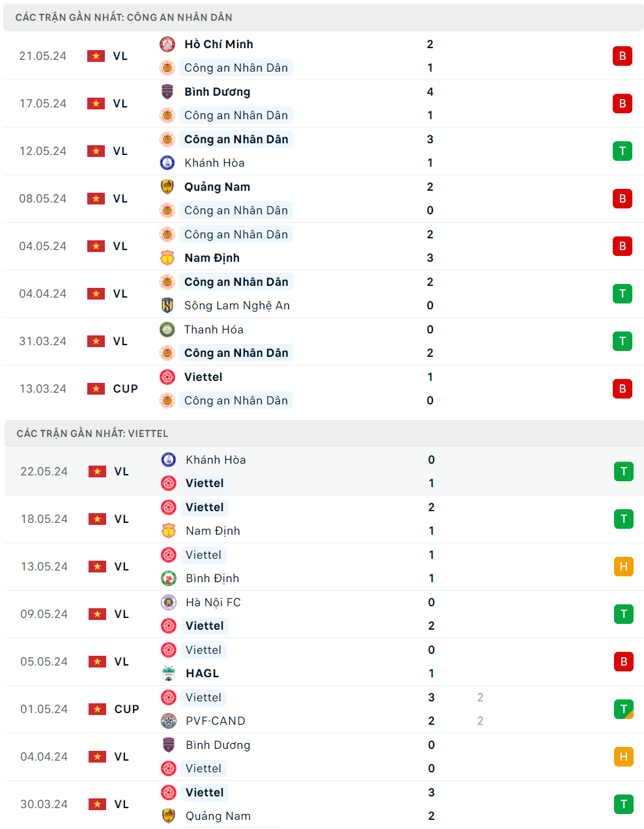Click the yellow H badge for 13.05.24 match
The image size is (644, 829).
(623, 567)
